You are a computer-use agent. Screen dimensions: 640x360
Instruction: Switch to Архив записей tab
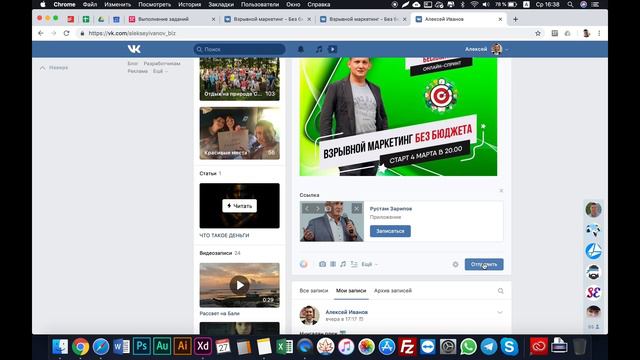click(393, 291)
